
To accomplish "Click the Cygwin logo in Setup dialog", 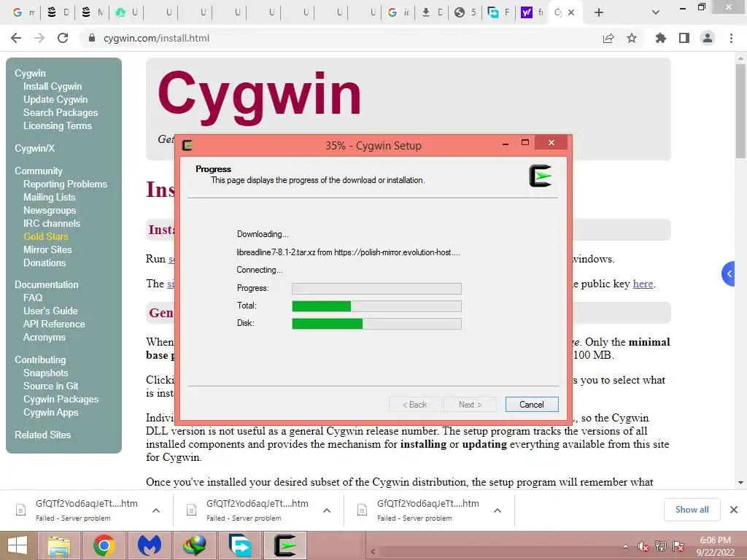I will [x=541, y=176].
